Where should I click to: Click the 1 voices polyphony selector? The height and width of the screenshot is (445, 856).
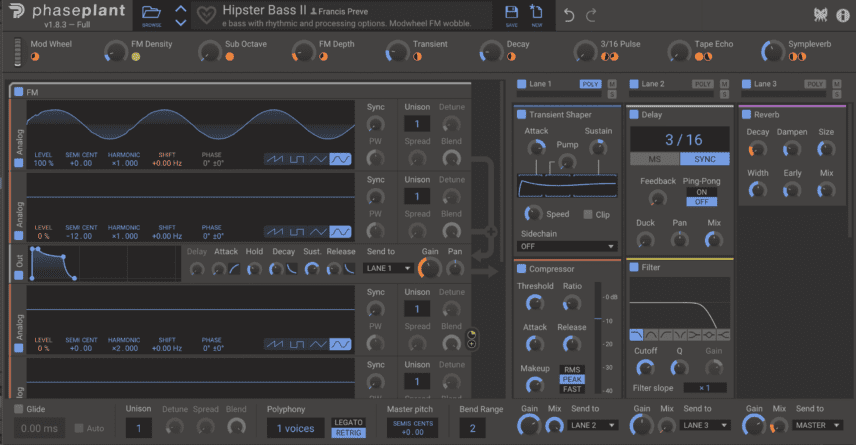pos(295,428)
